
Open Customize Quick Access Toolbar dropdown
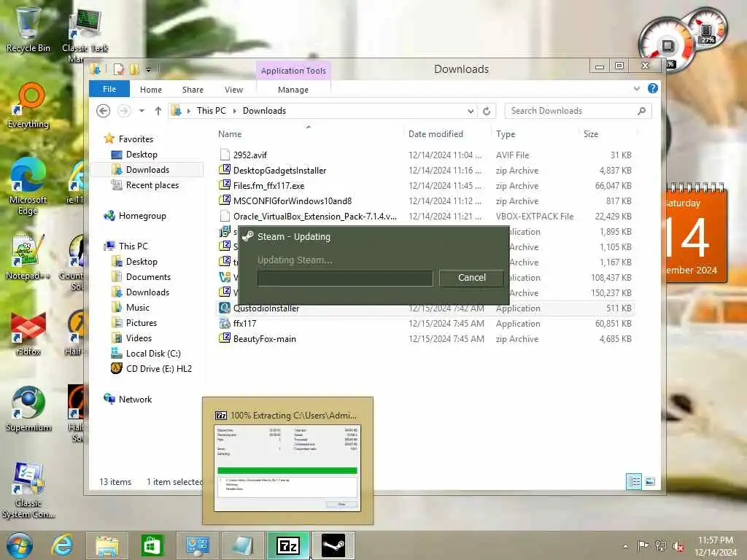point(149,71)
